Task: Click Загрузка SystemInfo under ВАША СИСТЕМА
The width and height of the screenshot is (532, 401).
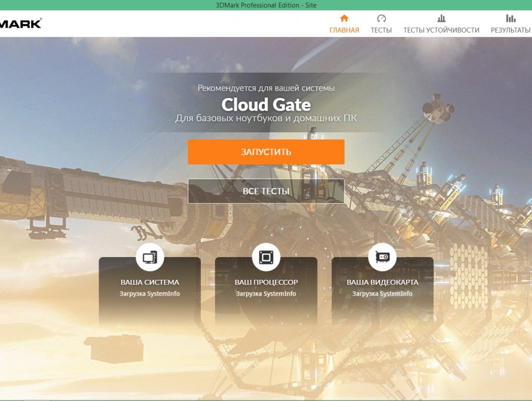Action: point(150,294)
